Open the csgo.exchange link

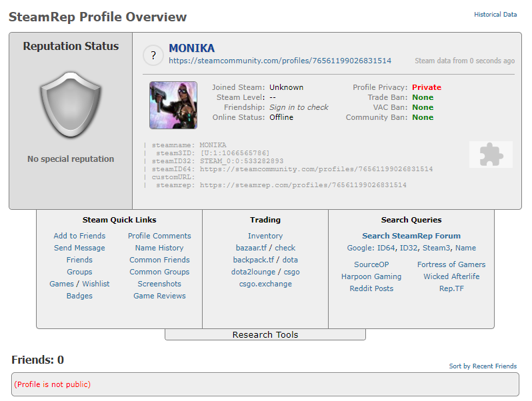pos(265,284)
